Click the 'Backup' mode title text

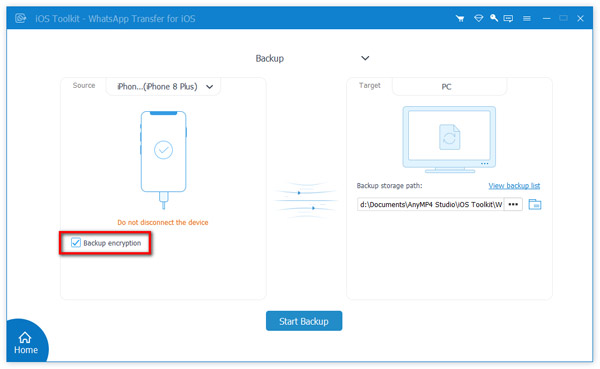[270, 59]
